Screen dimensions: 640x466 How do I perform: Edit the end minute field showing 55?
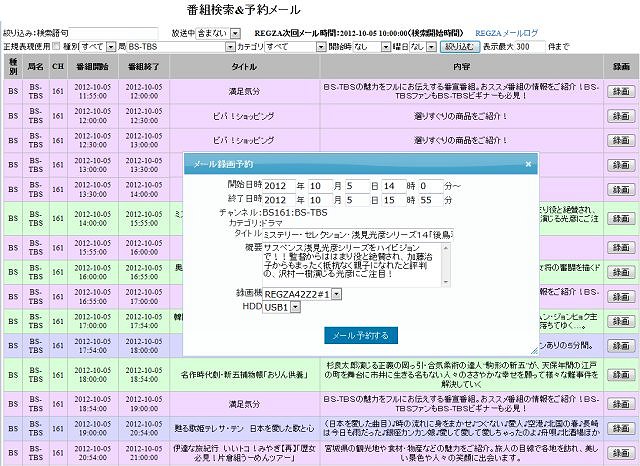431,200
